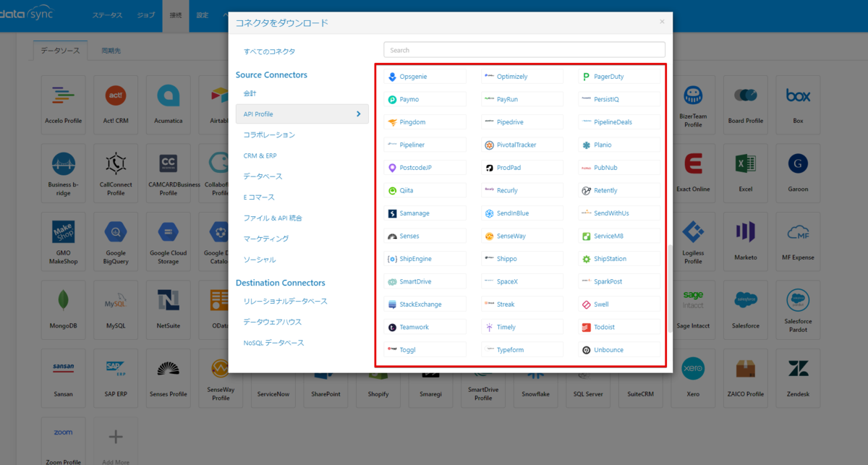Close the コネクタをダウンロード dialog
Image resolution: width=868 pixels, height=465 pixels.
pyautogui.click(x=662, y=22)
